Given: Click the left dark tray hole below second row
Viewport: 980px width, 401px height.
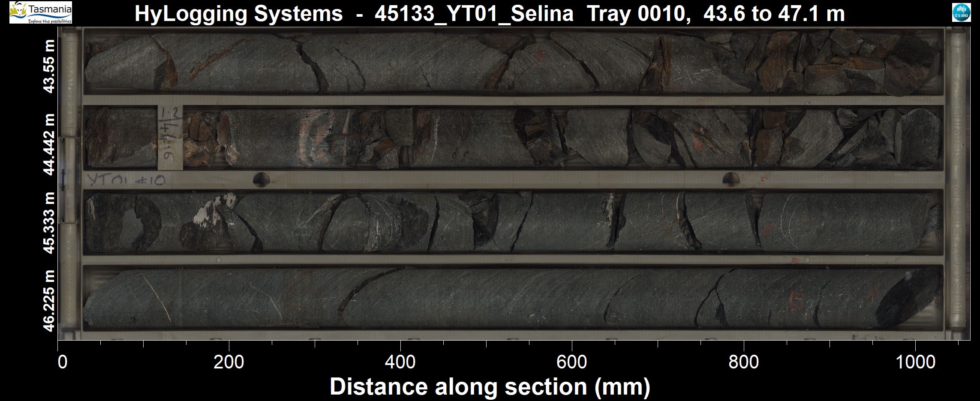Looking at the screenshot, I should pyautogui.click(x=262, y=180).
